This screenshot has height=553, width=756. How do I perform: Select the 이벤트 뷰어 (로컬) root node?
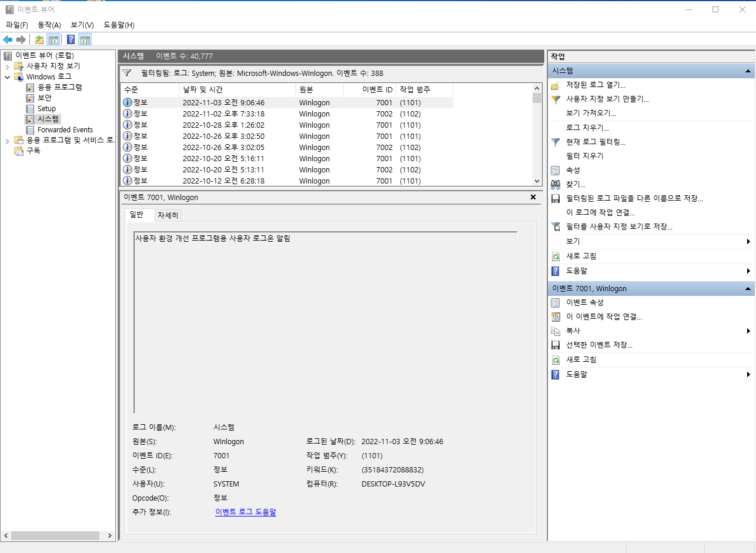click(x=45, y=55)
